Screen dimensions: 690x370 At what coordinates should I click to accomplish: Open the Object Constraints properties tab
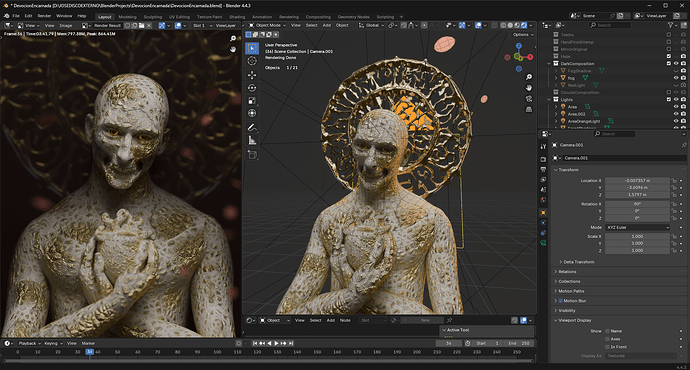coord(543,233)
